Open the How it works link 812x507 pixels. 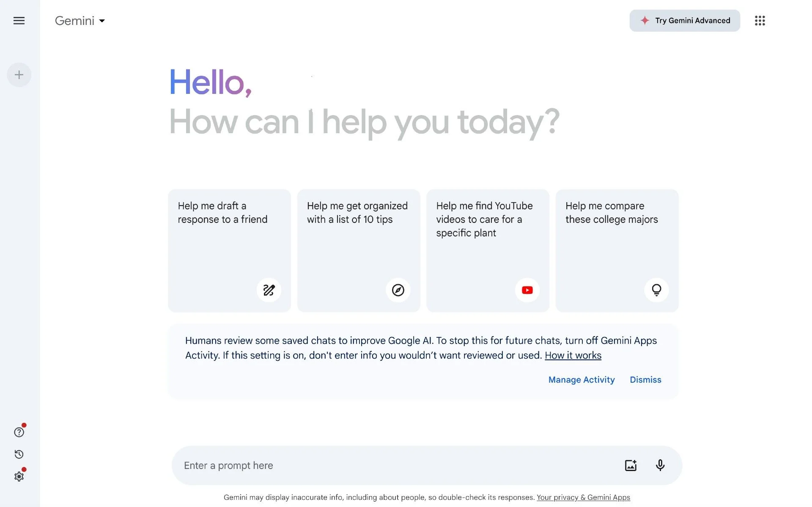coord(573,356)
